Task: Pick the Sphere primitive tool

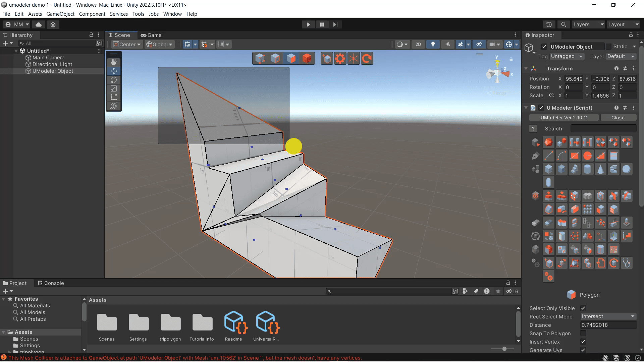Action: (x=627, y=169)
